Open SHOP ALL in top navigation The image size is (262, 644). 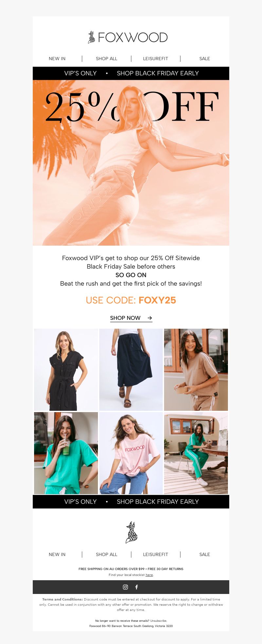click(x=106, y=59)
